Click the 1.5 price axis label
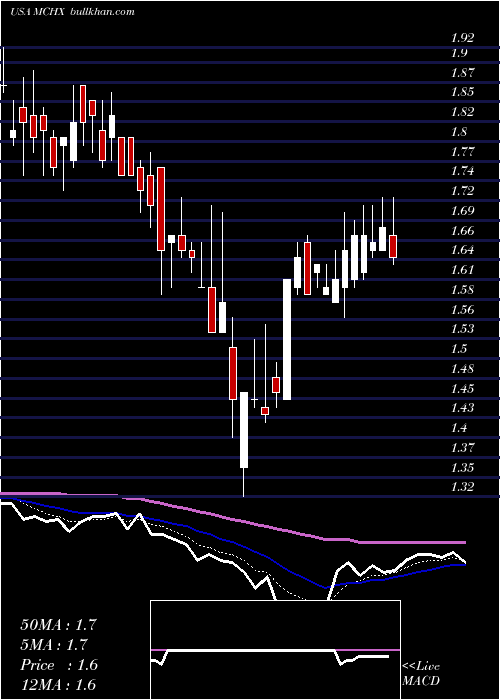This screenshot has height=700, width=500. point(459,348)
